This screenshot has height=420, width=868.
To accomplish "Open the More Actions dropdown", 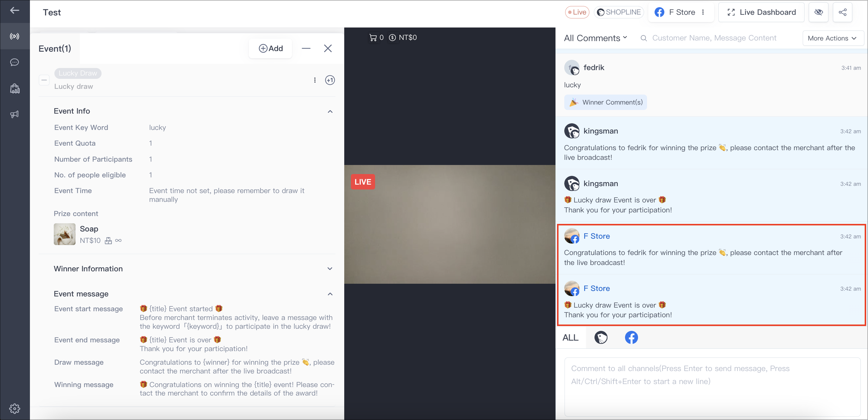I will (833, 38).
